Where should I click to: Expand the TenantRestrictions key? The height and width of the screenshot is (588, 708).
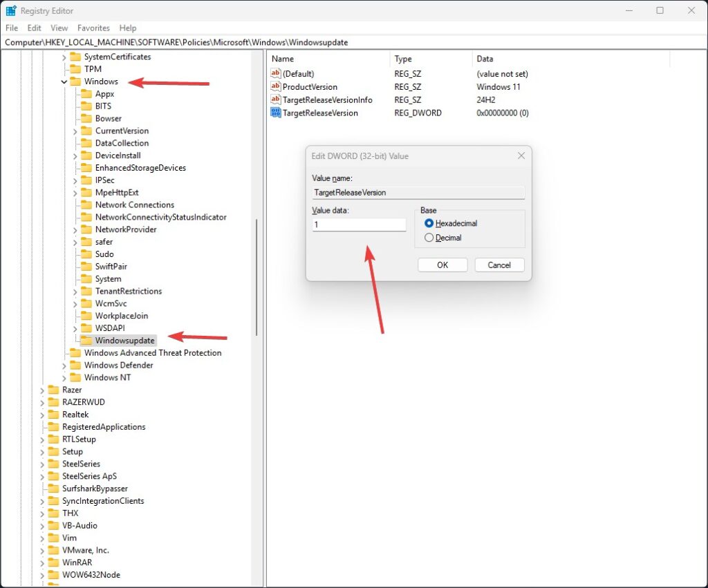75,292
